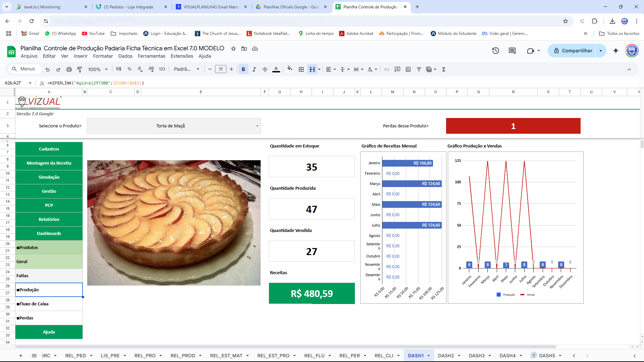
Task: Click the green Cadastros button
Action: coord(49,149)
